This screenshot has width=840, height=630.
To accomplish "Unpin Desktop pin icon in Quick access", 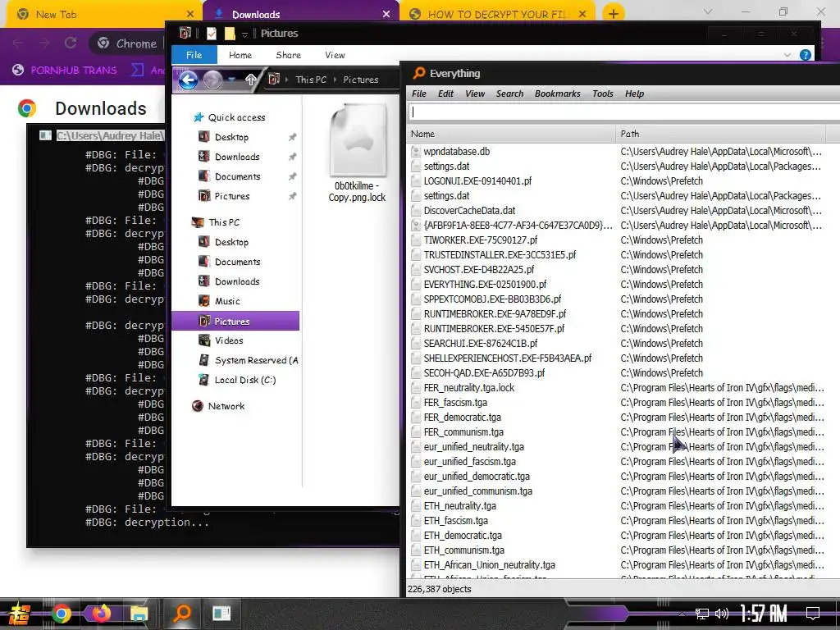I will 293,137.
